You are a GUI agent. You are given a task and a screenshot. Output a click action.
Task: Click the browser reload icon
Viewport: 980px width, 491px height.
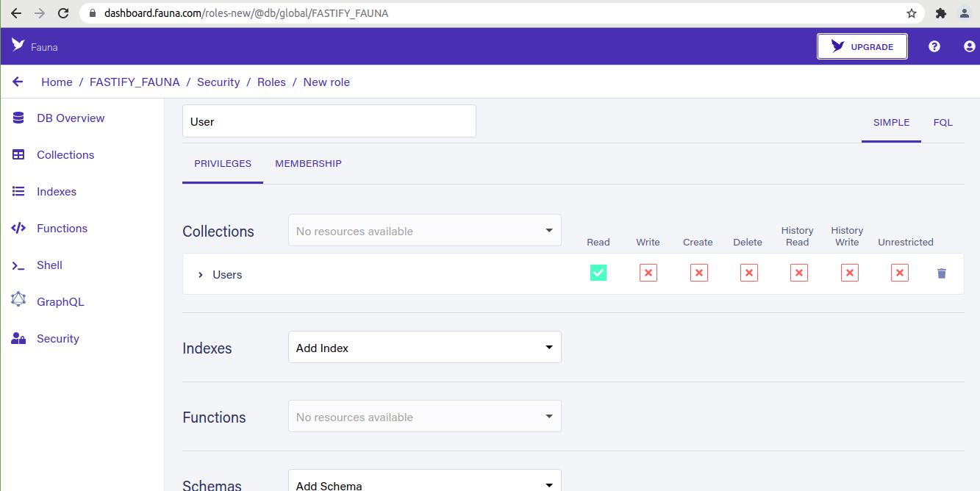coord(63,13)
